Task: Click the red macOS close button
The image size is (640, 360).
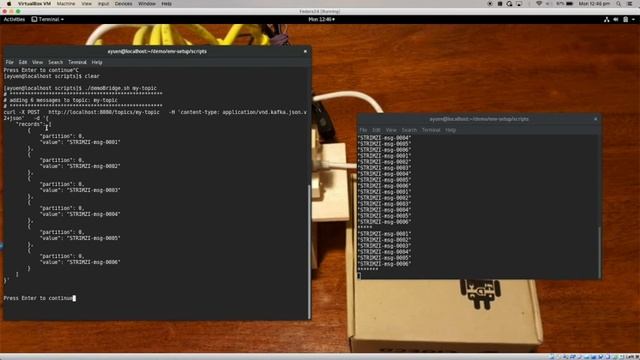Action: coord(4,11)
